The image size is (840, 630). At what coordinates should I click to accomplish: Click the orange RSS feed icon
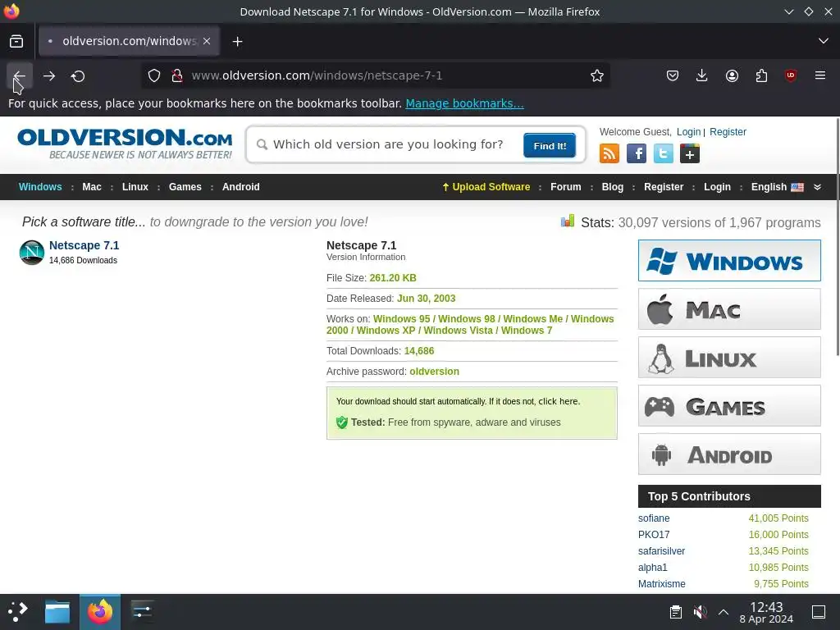pyautogui.click(x=609, y=153)
